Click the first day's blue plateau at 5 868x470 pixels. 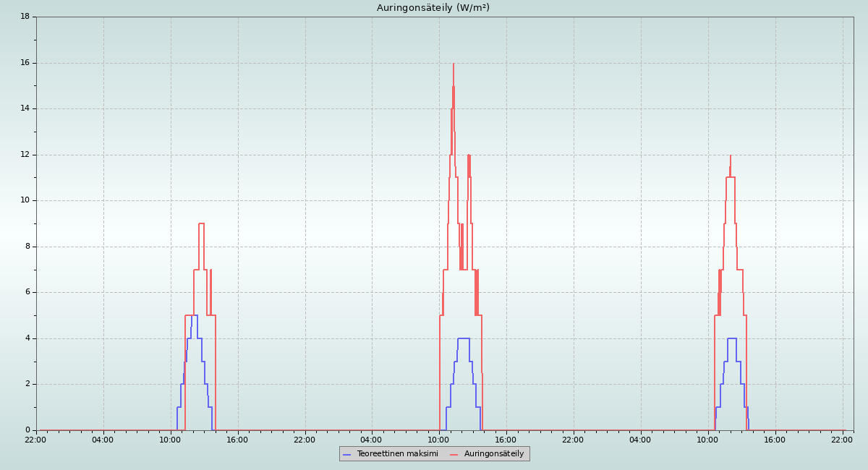pos(195,315)
